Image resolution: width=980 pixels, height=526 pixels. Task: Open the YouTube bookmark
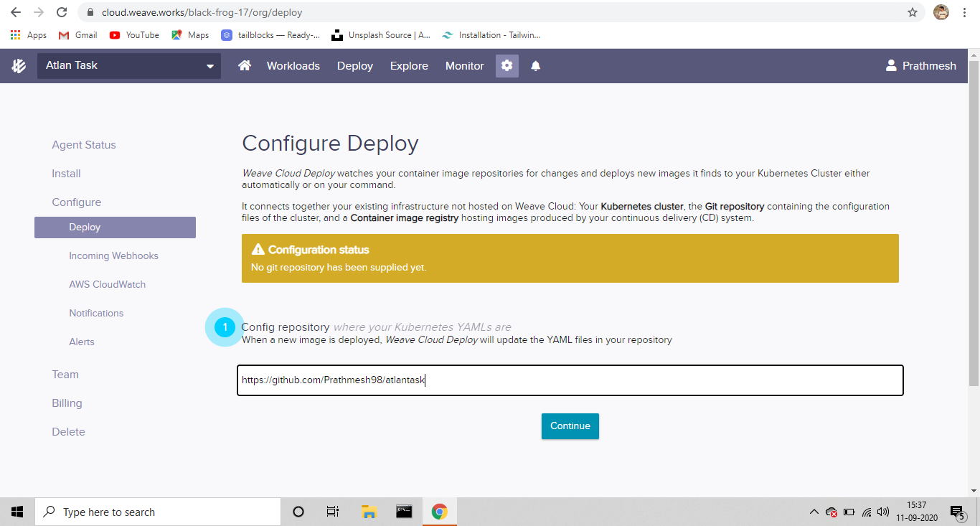[x=134, y=34]
